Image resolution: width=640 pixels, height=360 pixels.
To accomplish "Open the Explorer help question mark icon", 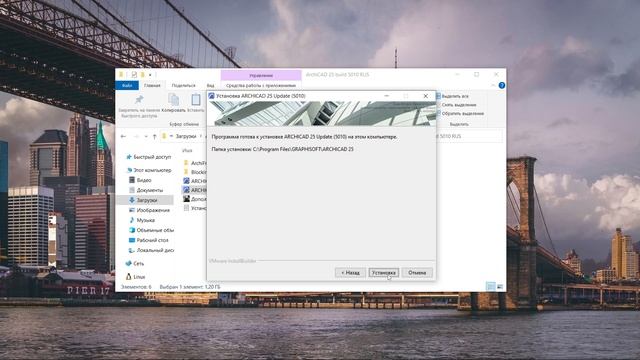I will 502,85.
